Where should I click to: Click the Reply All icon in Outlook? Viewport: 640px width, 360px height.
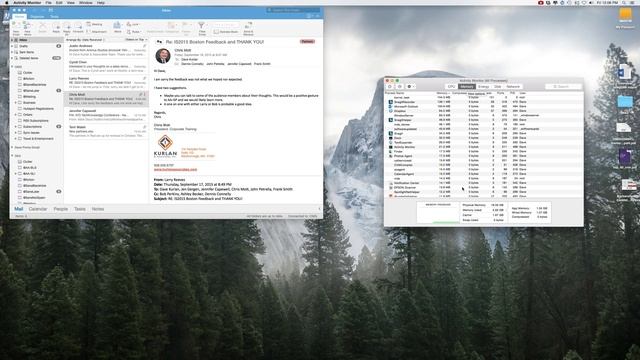67,29
